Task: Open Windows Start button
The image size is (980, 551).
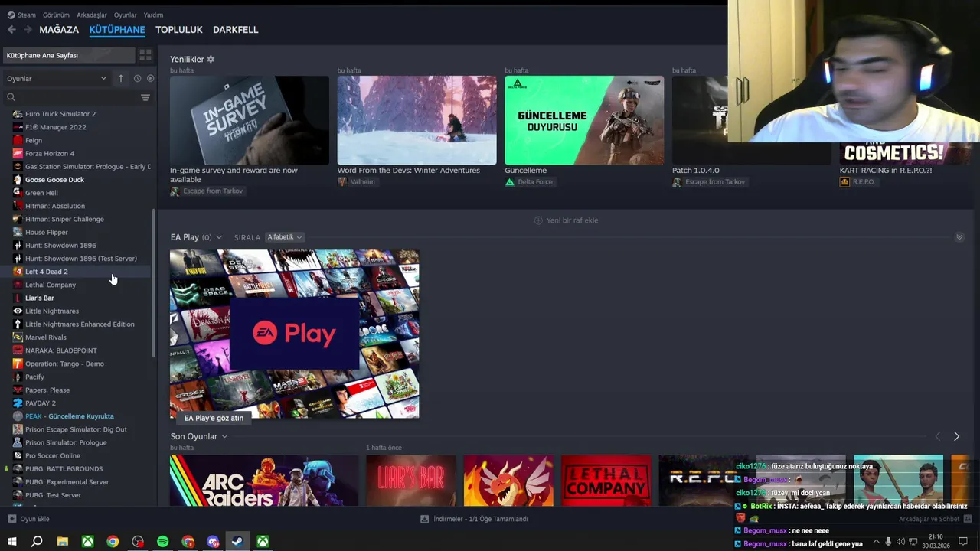Action: pyautogui.click(x=11, y=542)
